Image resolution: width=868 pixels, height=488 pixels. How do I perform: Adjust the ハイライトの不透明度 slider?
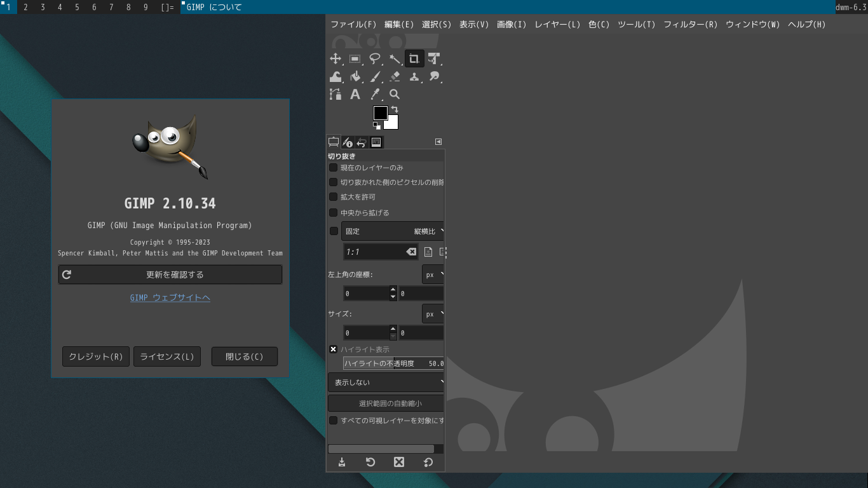(x=393, y=363)
